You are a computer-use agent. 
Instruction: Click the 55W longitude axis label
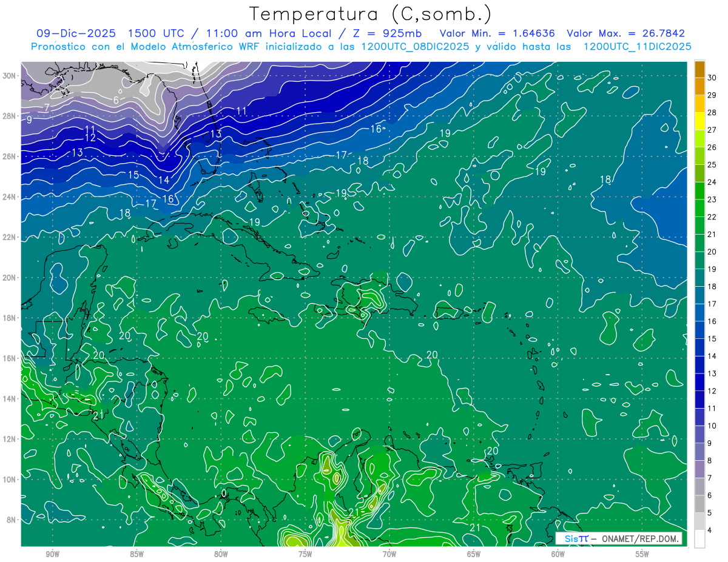(x=642, y=554)
